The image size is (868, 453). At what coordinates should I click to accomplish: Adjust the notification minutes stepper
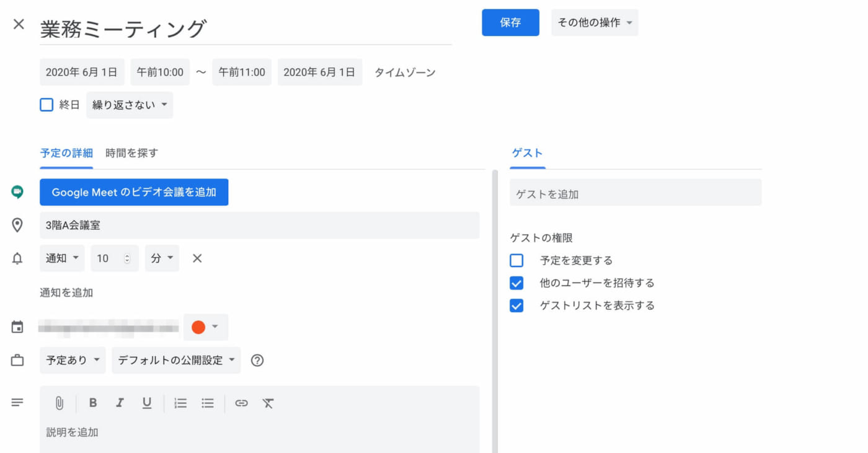point(127,258)
